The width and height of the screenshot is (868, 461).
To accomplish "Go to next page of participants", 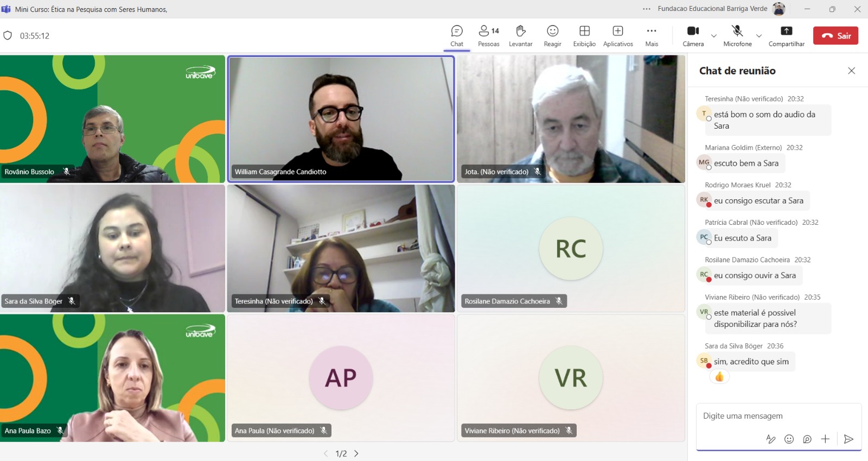I will point(356,453).
